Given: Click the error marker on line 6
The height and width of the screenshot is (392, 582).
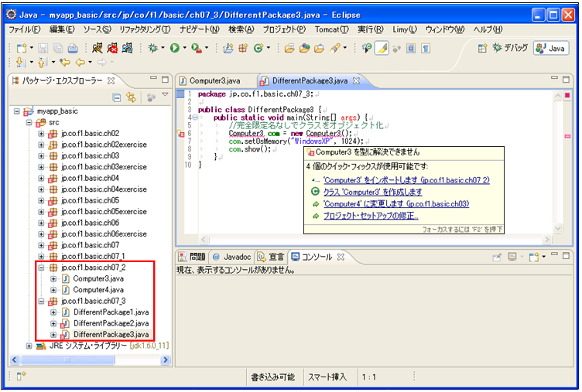Looking at the screenshot, I should (x=180, y=133).
